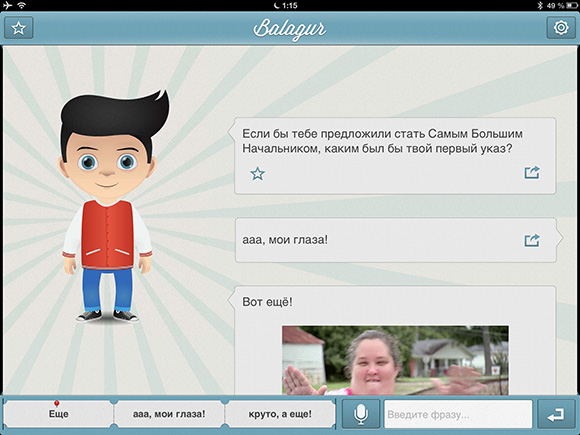Open the waving woman image
This screenshot has width=580, height=435.
(395, 360)
